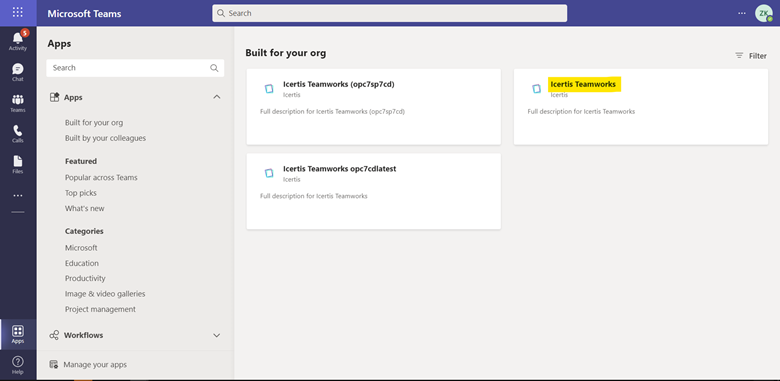The height and width of the screenshot is (381, 780).
Task: Open Popular across Teams
Action: coord(101,177)
